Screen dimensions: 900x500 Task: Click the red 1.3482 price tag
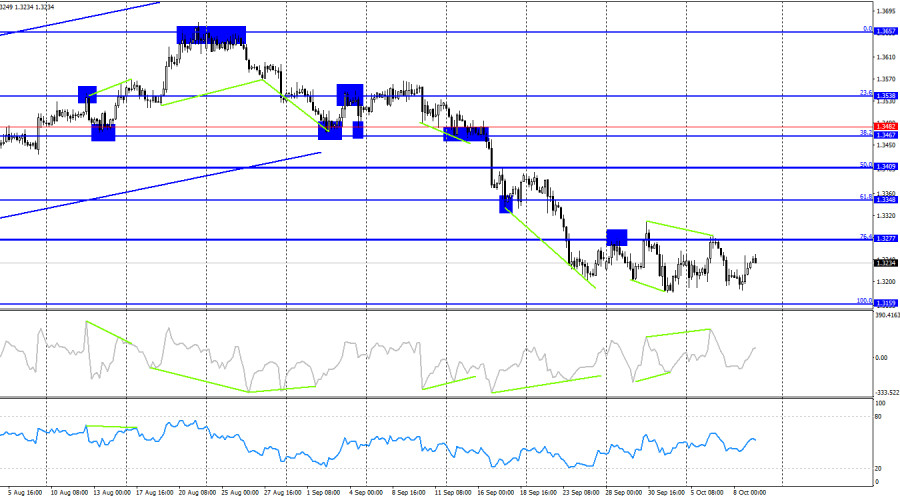point(886,126)
